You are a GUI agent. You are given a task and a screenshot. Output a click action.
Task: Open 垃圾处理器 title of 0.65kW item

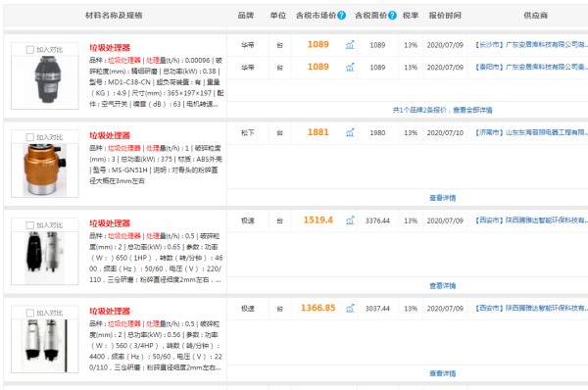pos(110,223)
